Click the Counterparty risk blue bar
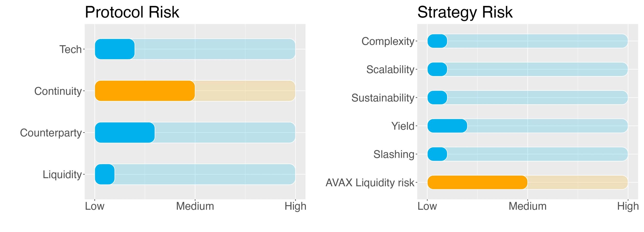Viewport: 644px width, 232px height. tap(125, 132)
